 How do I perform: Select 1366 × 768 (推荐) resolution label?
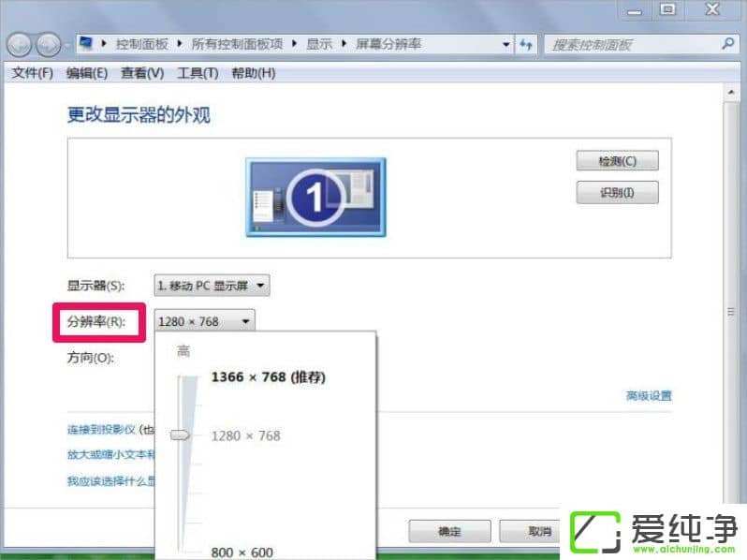(x=269, y=377)
